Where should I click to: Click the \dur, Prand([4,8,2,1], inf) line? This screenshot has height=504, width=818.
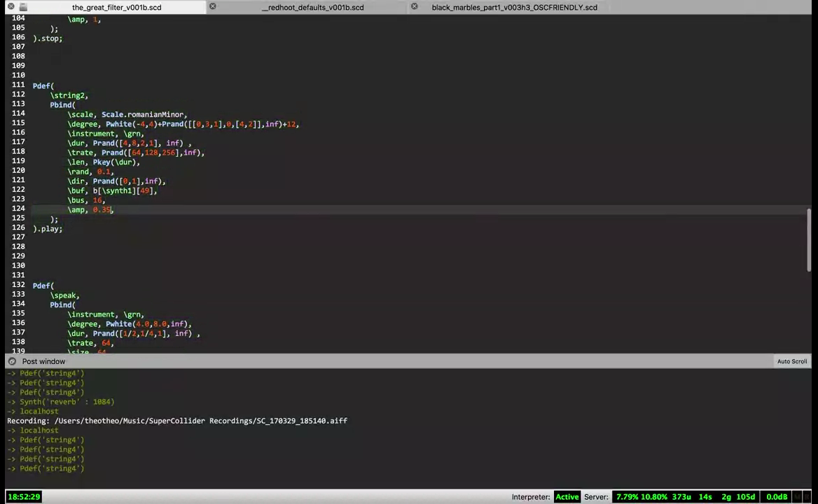(x=130, y=143)
